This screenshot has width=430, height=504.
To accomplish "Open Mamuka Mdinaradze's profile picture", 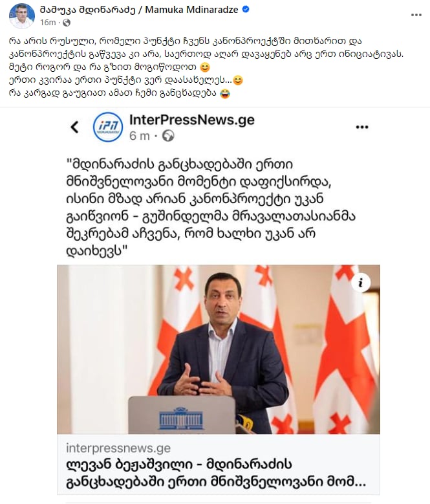I will pos(22,15).
